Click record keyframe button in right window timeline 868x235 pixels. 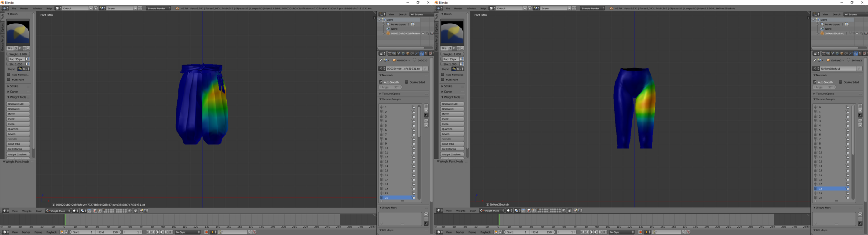point(640,232)
